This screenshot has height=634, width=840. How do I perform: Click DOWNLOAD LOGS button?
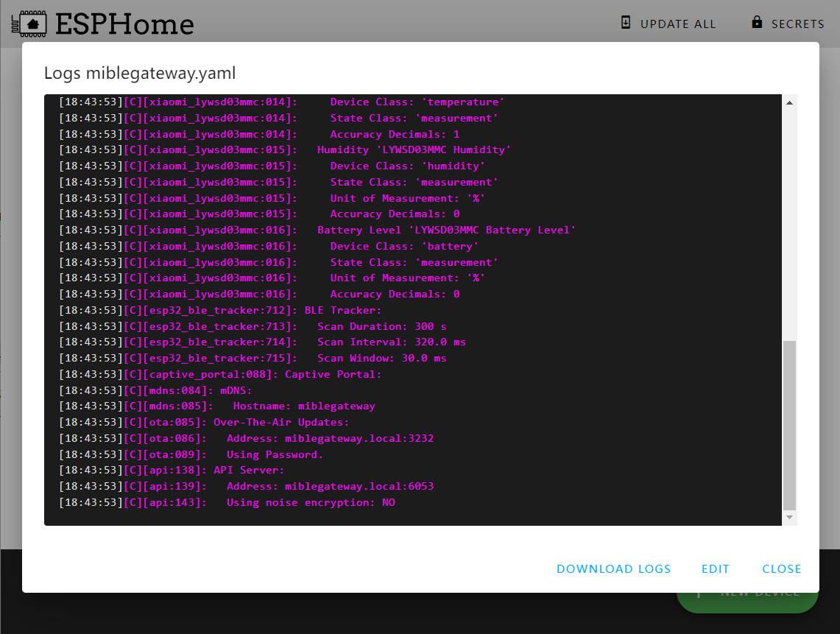[613, 569]
